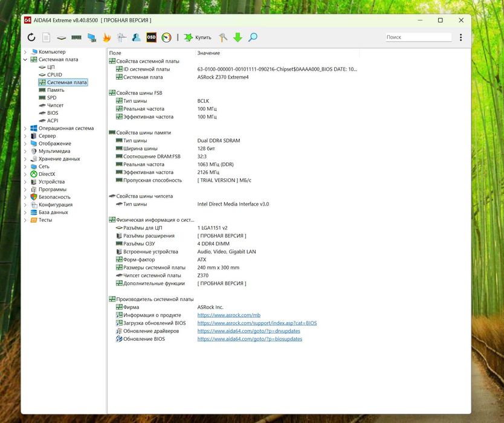Image resolution: width=504 pixels, height=423 pixels.
Task: Click the magnifier search icon
Action: 253,37
